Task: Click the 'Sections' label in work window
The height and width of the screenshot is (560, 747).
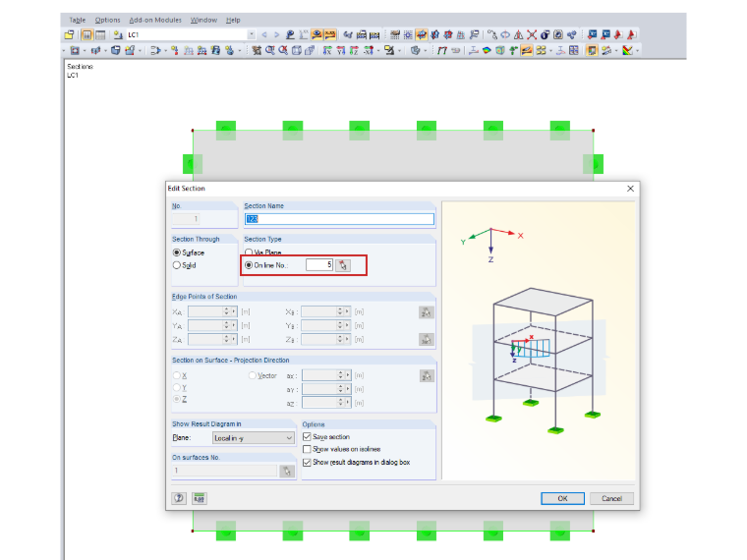Action: coord(80,67)
